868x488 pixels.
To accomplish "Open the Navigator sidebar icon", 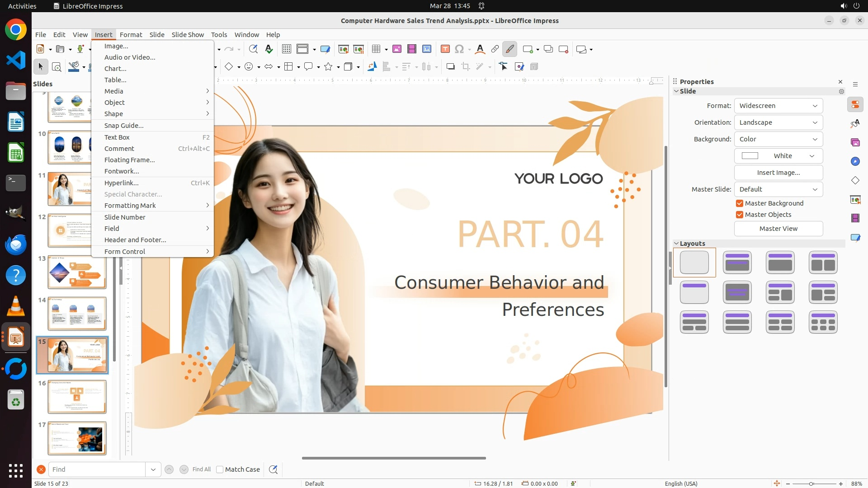I will click(x=855, y=161).
